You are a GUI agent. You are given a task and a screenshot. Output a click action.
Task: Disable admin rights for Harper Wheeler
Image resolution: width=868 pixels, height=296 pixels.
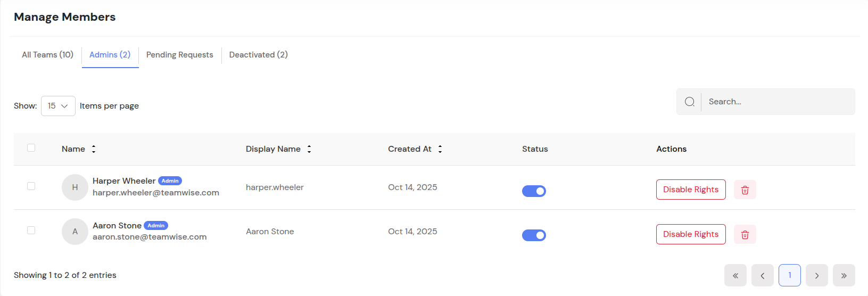point(690,190)
